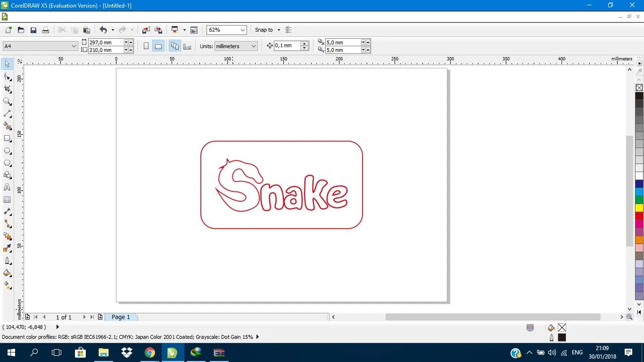
Task: Click the nudge distance 0,1 mm field
Action: 287,46
